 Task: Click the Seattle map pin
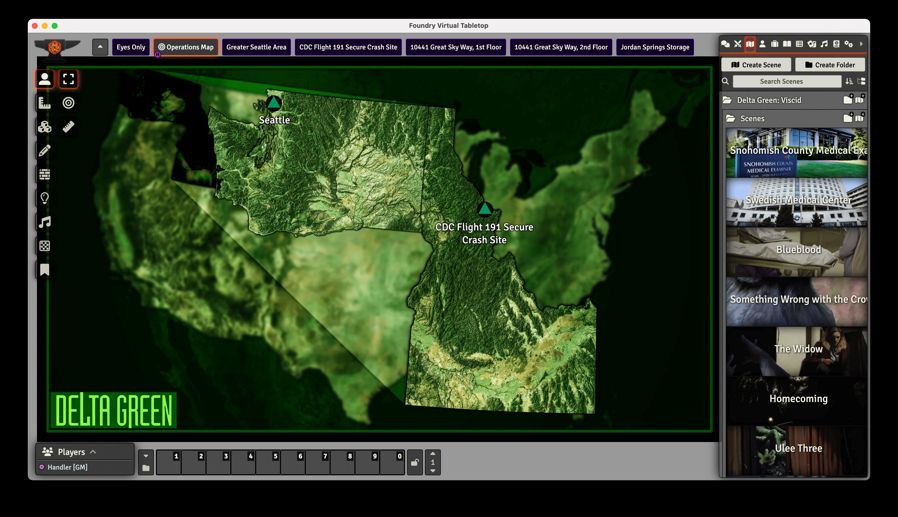coord(274,103)
